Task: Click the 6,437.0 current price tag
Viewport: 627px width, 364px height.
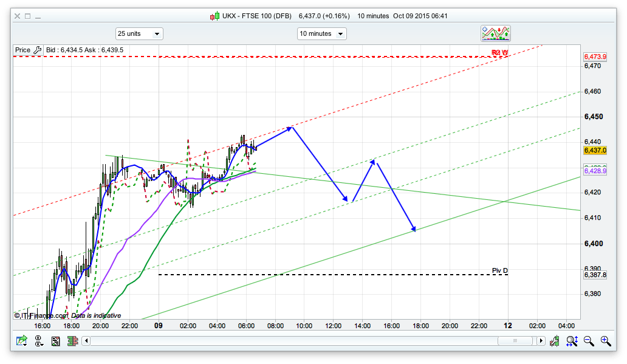Action: (x=595, y=150)
